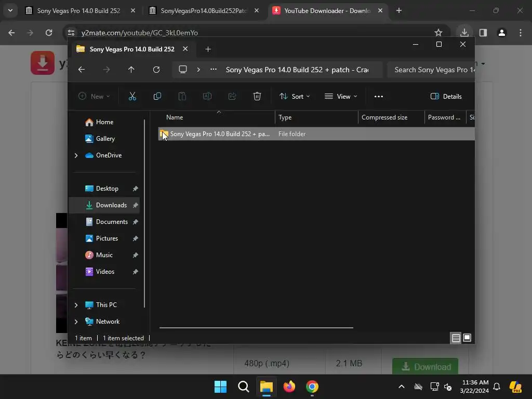Open Firefox from the taskbar
Screen dimensions: 532x399
pyautogui.click(x=289, y=387)
